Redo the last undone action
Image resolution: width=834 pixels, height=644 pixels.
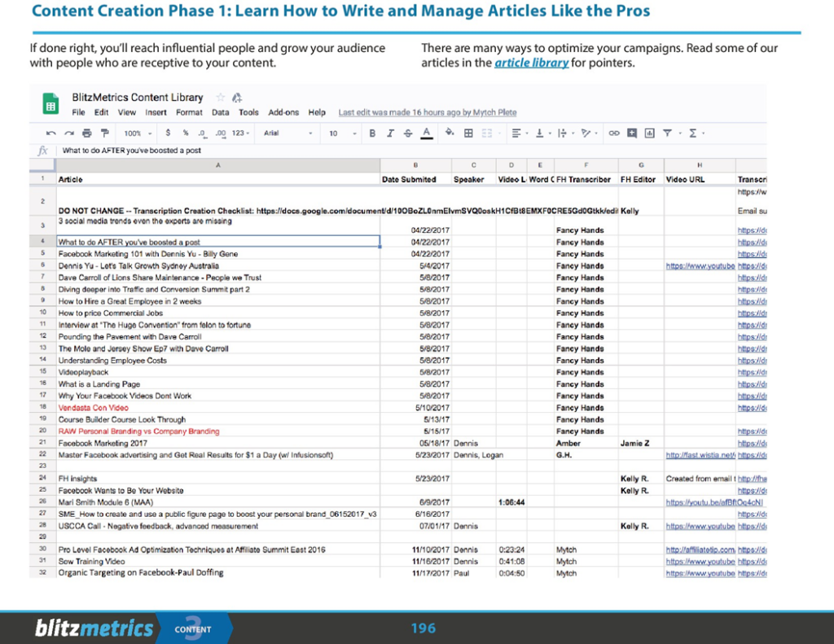pyautogui.click(x=69, y=133)
